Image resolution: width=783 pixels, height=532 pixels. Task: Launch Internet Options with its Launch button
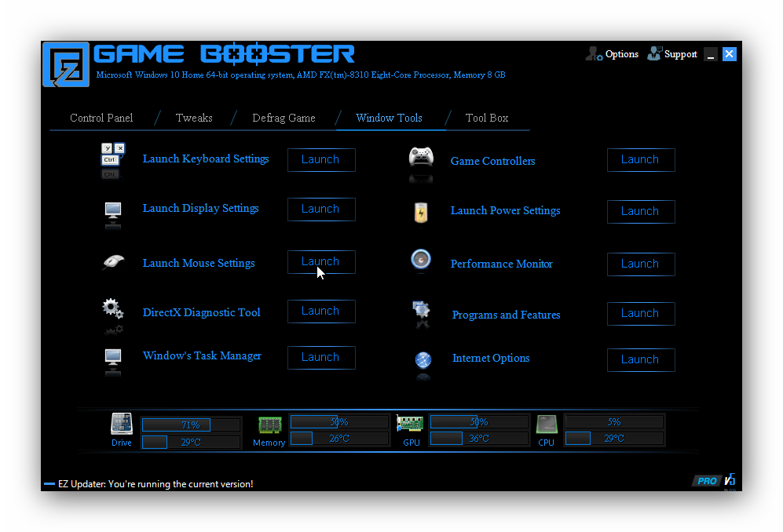coord(641,360)
